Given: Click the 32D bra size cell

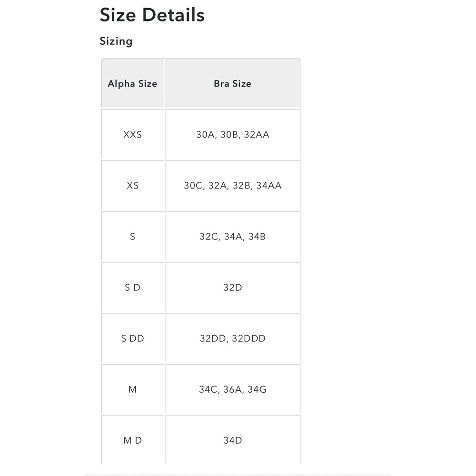Looking at the screenshot, I should tap(233, 287).
